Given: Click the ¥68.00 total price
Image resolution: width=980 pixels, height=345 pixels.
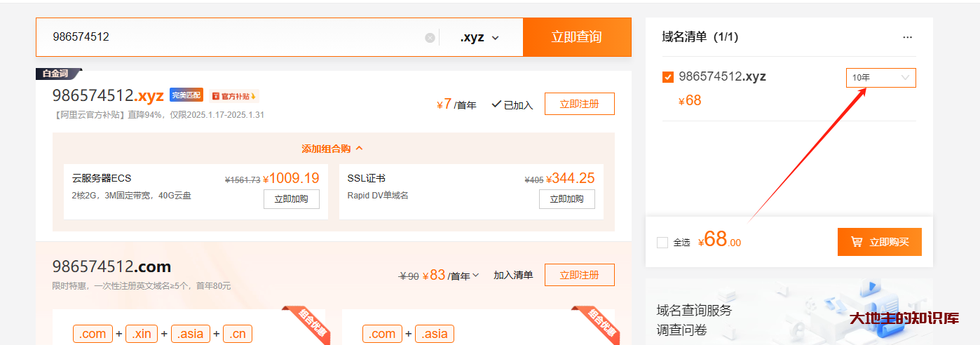Looking at the screenshot, I should point(720,240).
